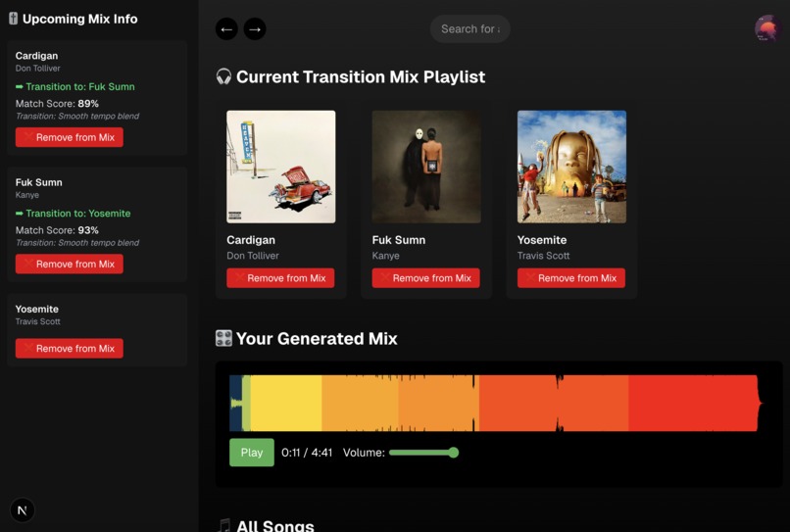Click 'Yosemite' title on playlist card
This screenshot has width=790, height=532.
[x=542, y=240]
